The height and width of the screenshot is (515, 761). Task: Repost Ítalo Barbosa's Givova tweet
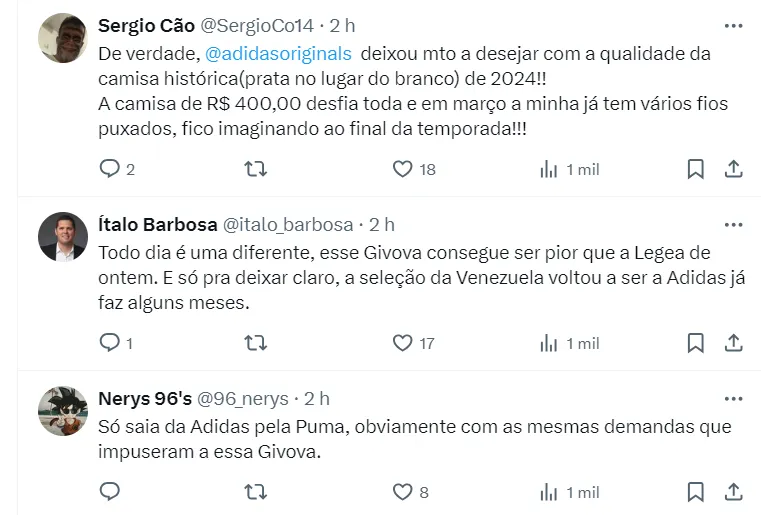[x=255, y=343]
